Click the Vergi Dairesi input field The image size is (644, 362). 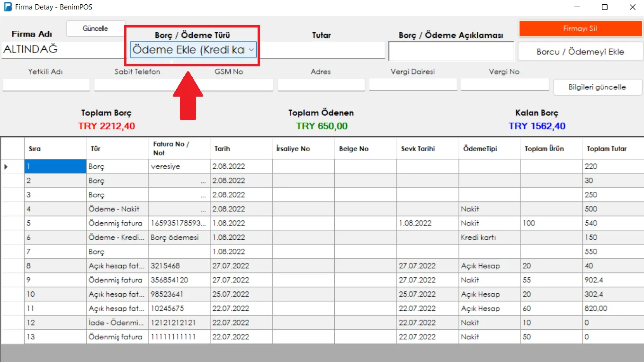(x=413, y=85)
